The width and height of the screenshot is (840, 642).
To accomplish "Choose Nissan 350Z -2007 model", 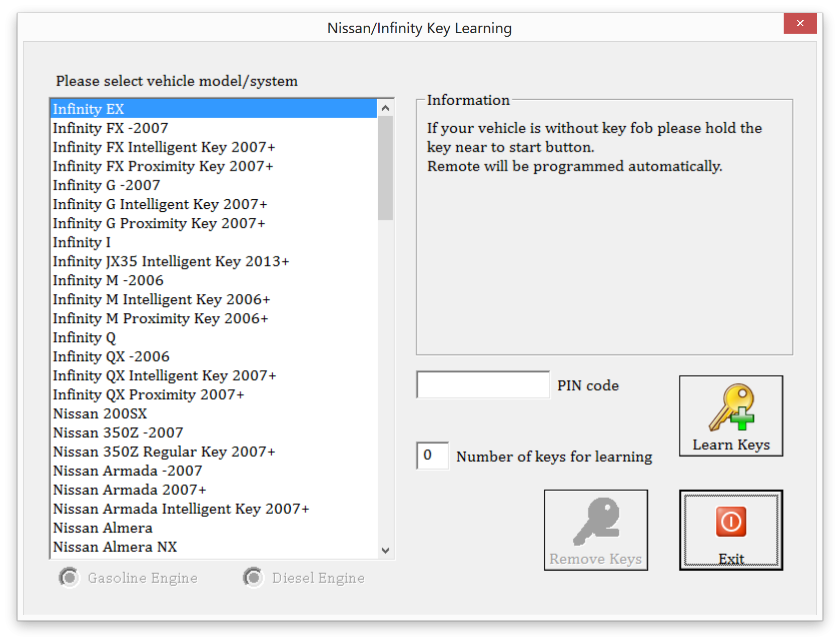I will pos(214,433).
